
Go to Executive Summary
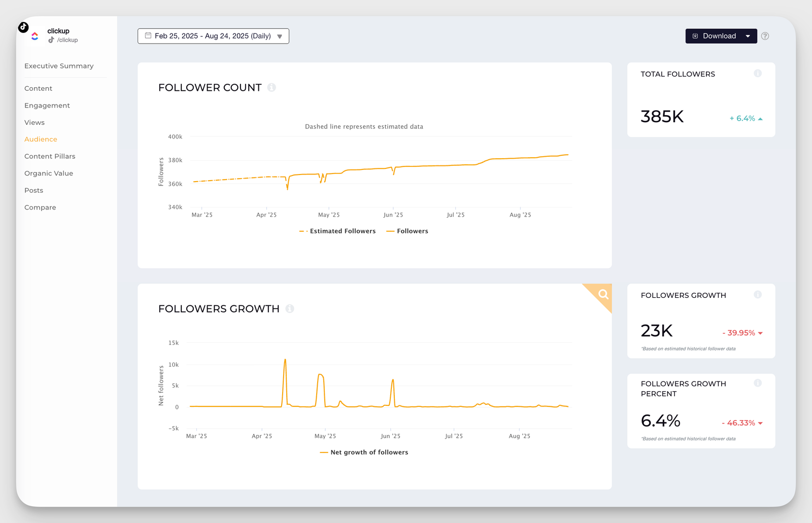tap(58, 65)
